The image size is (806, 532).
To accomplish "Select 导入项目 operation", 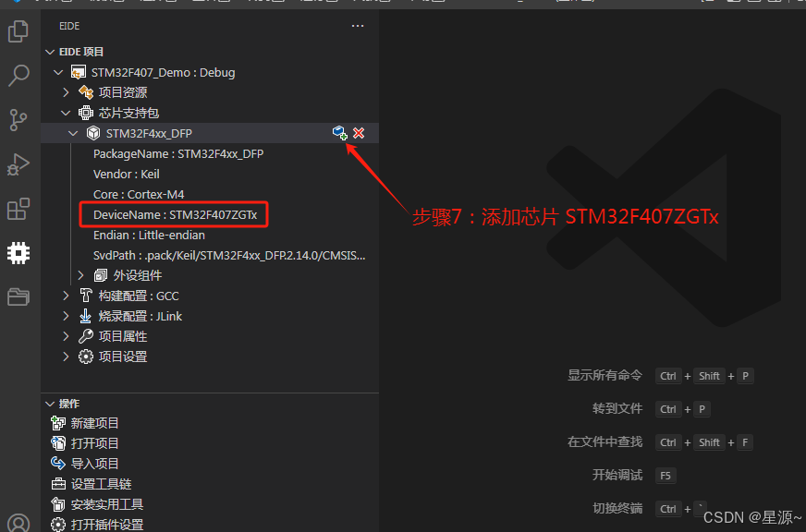I will (x=94, y=464).
